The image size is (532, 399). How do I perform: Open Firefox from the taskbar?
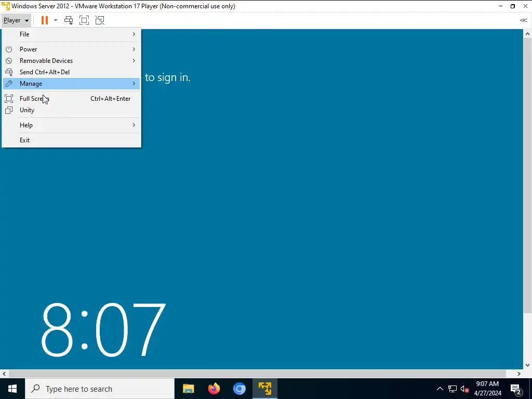pyautogui.click(x=214, y=389)
